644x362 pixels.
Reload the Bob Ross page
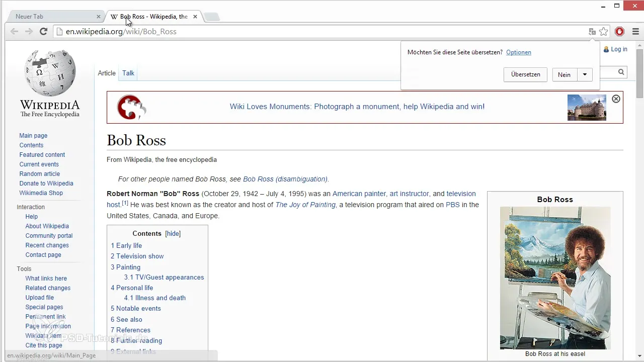[44, 31]
